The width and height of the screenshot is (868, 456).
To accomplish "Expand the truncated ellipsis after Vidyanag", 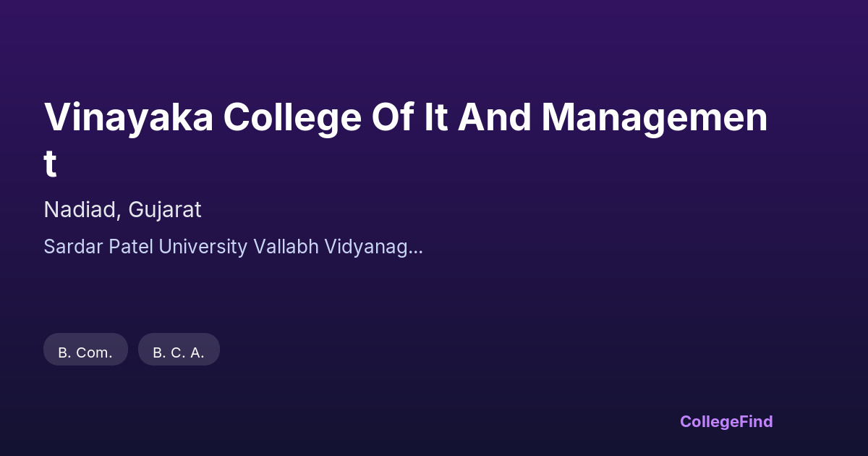I will point(417,248).
